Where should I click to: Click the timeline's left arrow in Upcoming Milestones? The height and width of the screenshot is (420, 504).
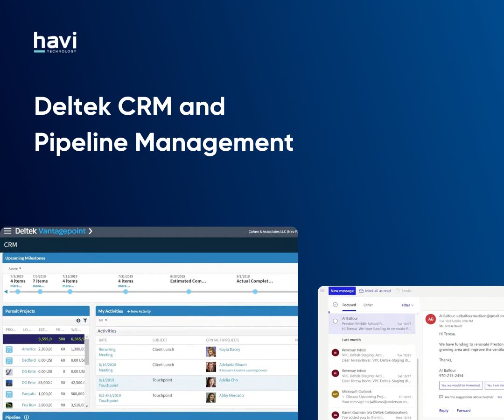coord(6,292)
